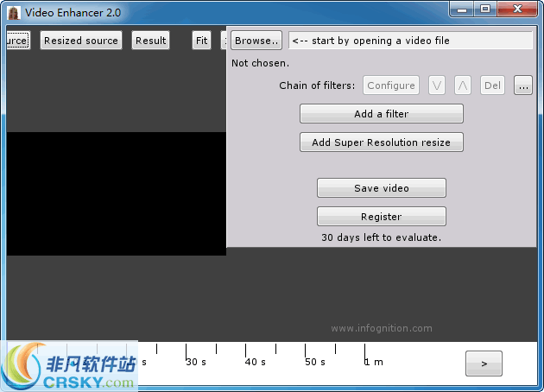Click Add Super Resolution resize
Viewport: 544px width, 392px height.
(382, 142)
